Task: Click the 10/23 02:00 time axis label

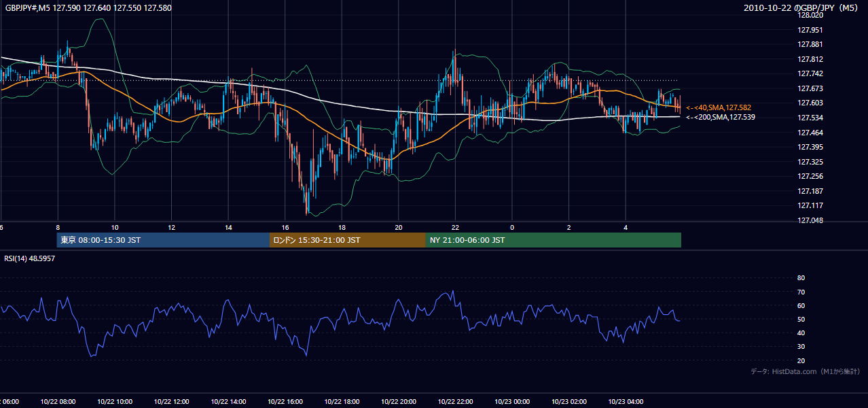Action: pyautogui.click(x=569, y=402)
